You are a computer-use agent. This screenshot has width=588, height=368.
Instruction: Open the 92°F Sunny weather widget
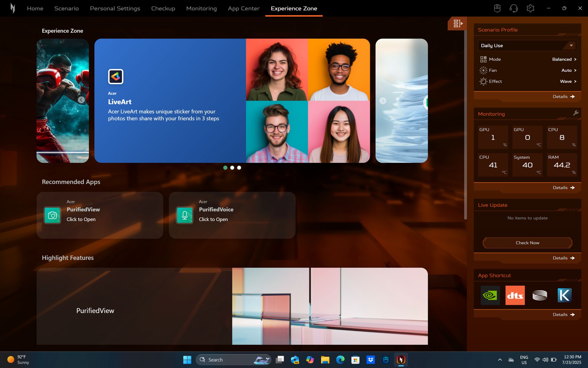(18, 360)
